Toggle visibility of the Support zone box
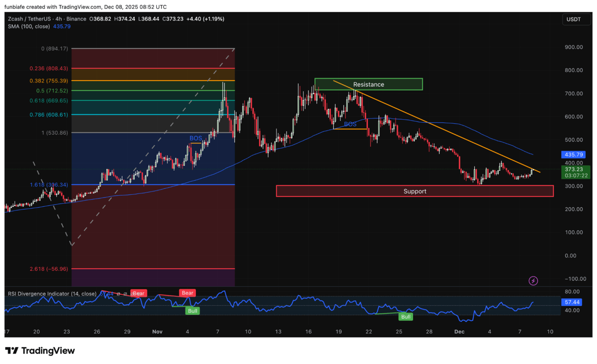The width and height of the screenshot is (597, 364). [x=414, y=191]
